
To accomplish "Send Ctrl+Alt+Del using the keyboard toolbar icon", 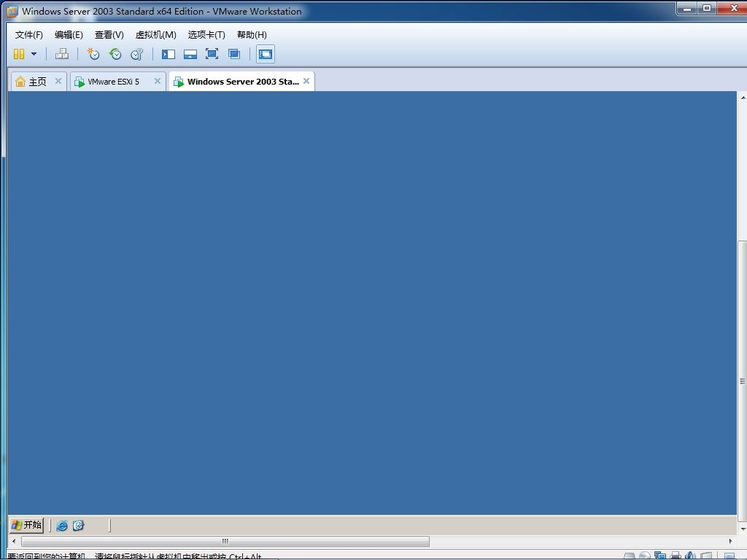I will click(62, 54).
